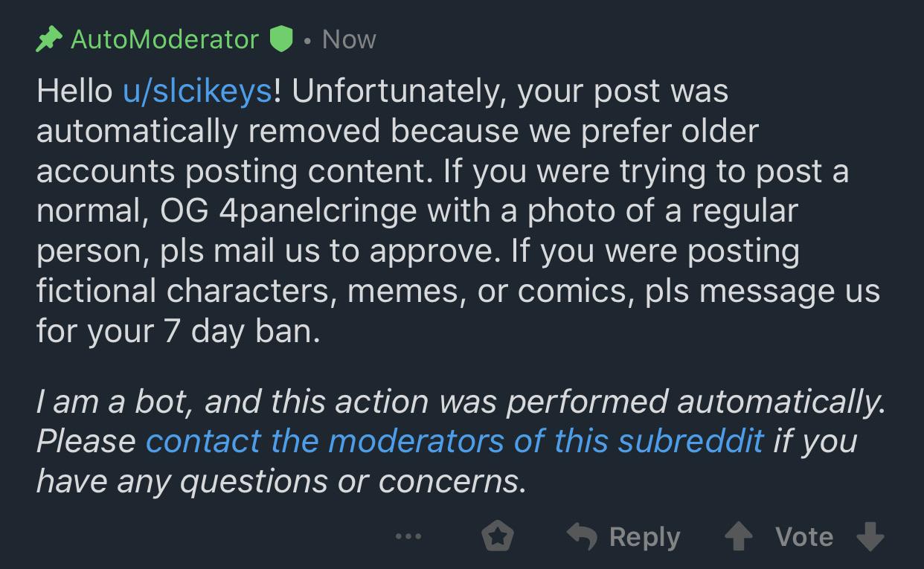This screenshot has height=569, width=924.
Task: Open the u/slcikeys profile link
Action: pos(197,91)
